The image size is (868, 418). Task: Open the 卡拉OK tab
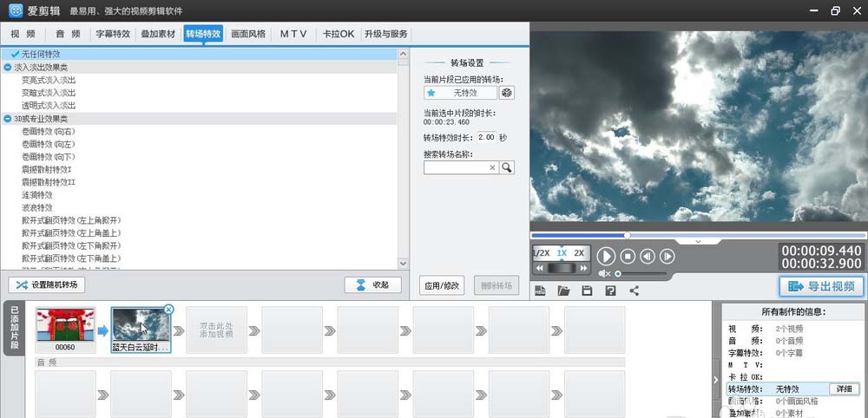[339, 35]
